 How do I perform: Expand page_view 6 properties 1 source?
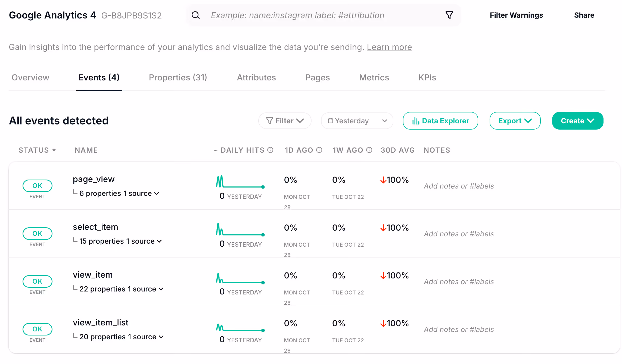pyautogui.click(x=119, y=193)
